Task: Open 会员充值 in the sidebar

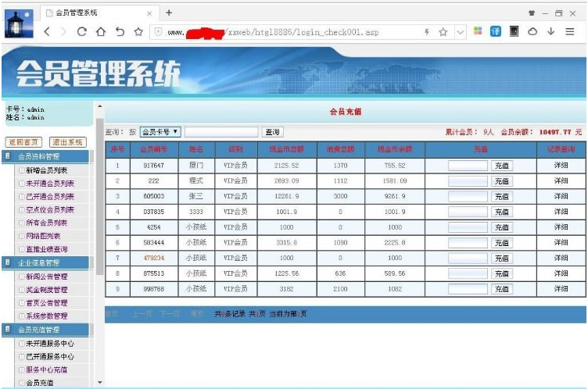Action: 40,383
